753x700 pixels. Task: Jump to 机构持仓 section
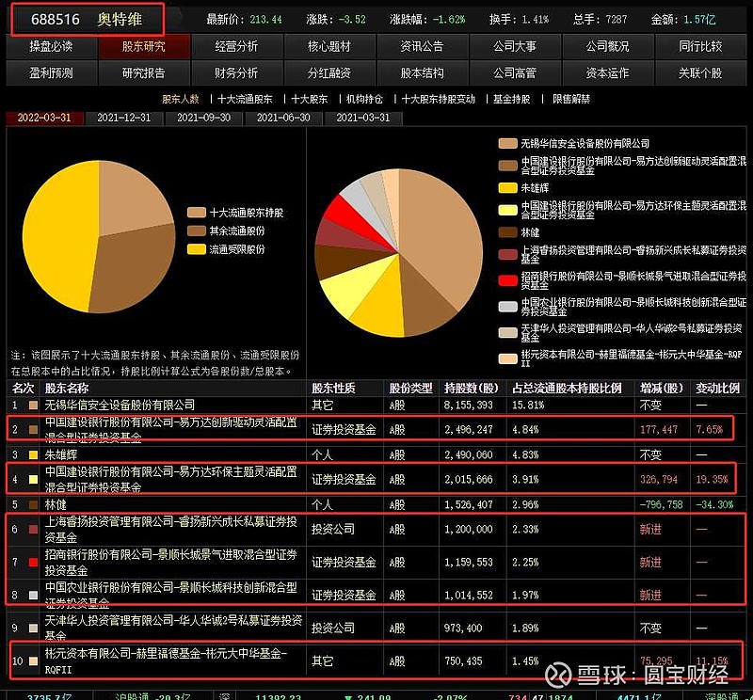point(364,100)
